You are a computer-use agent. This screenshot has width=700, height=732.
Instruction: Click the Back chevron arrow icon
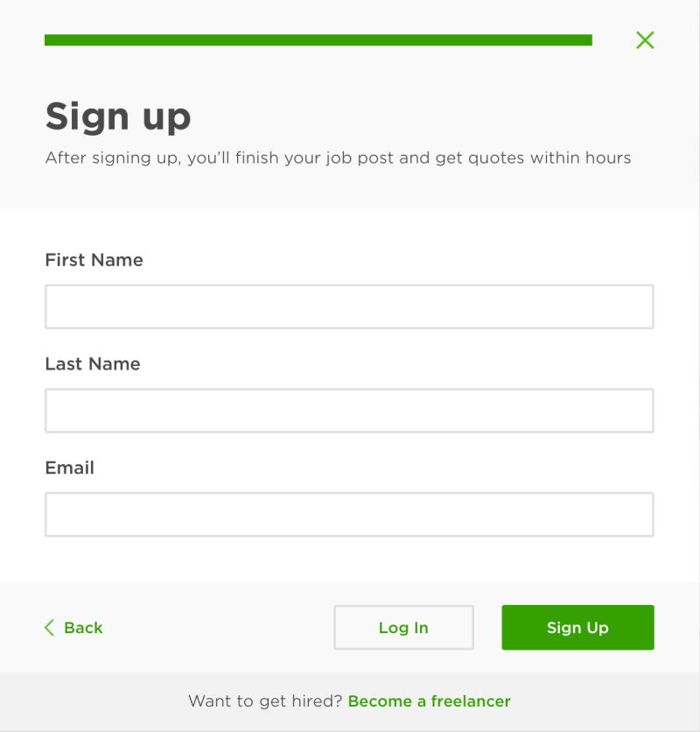[49, 628]
